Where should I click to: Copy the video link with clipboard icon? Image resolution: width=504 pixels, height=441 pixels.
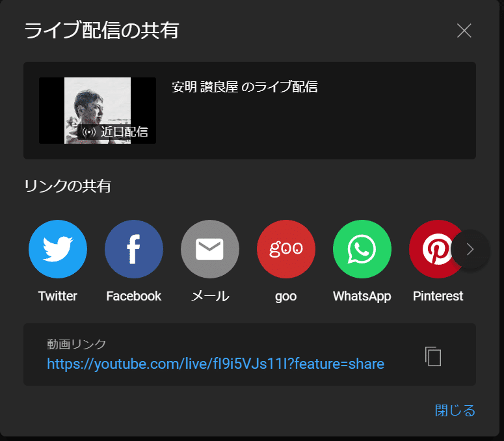click(433, 356)
